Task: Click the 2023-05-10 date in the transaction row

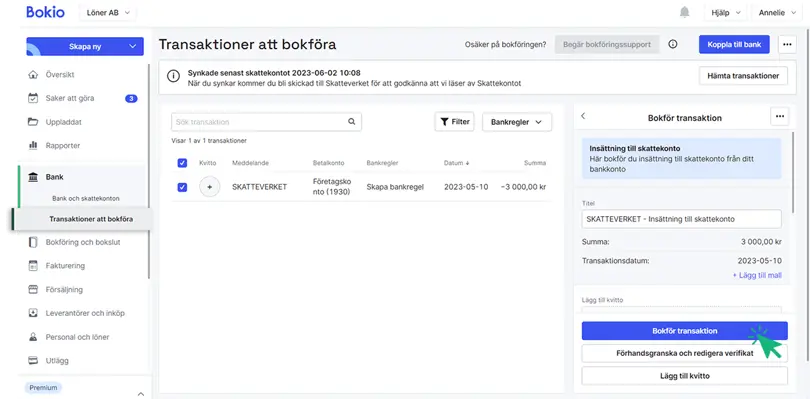Action: point(466,187)
